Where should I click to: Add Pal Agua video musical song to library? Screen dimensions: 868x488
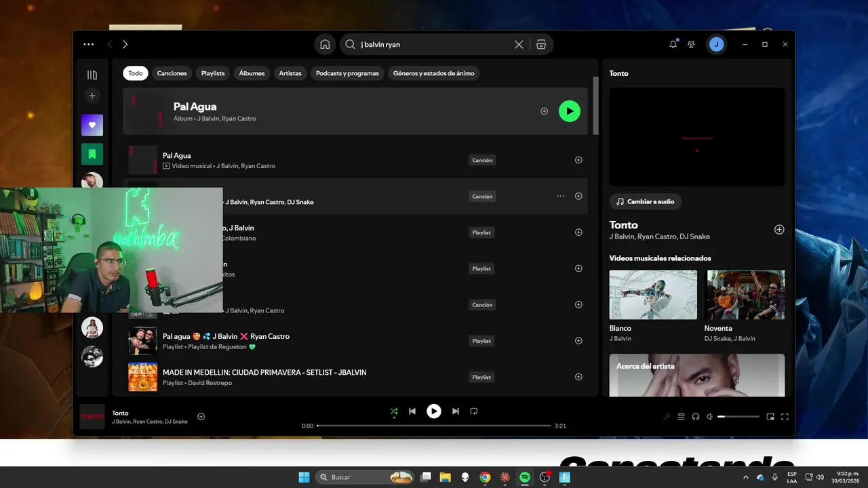[578, 160]
